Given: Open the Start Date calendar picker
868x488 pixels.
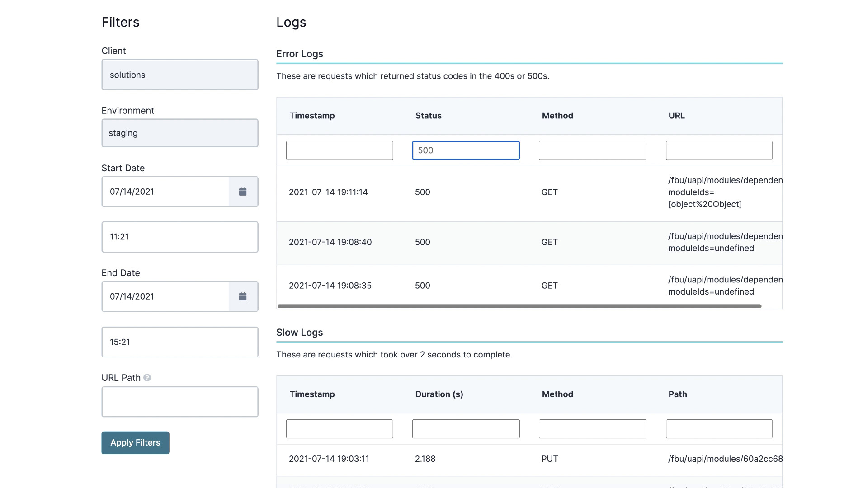Looking at the screenshot, I should coord(243,191).
